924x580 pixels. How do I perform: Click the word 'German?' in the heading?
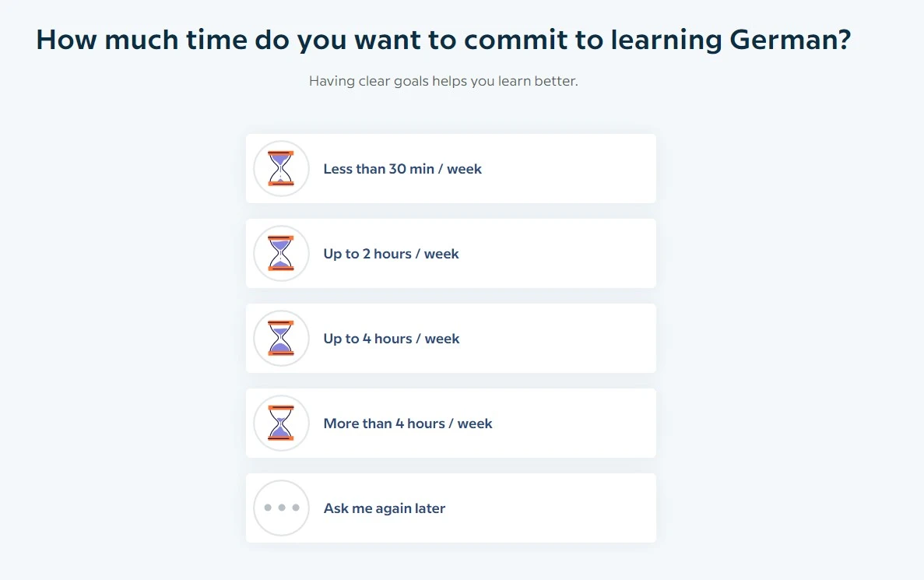pos(790,40)
